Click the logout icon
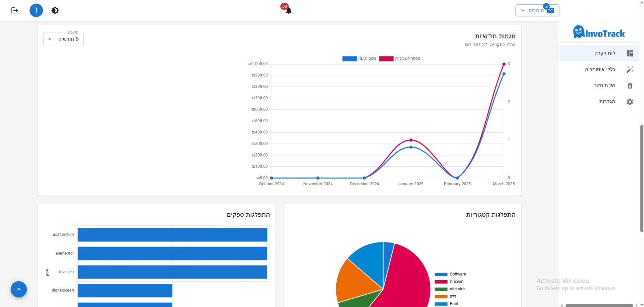This screenshot has height=307, width=644. pos(14,11)
